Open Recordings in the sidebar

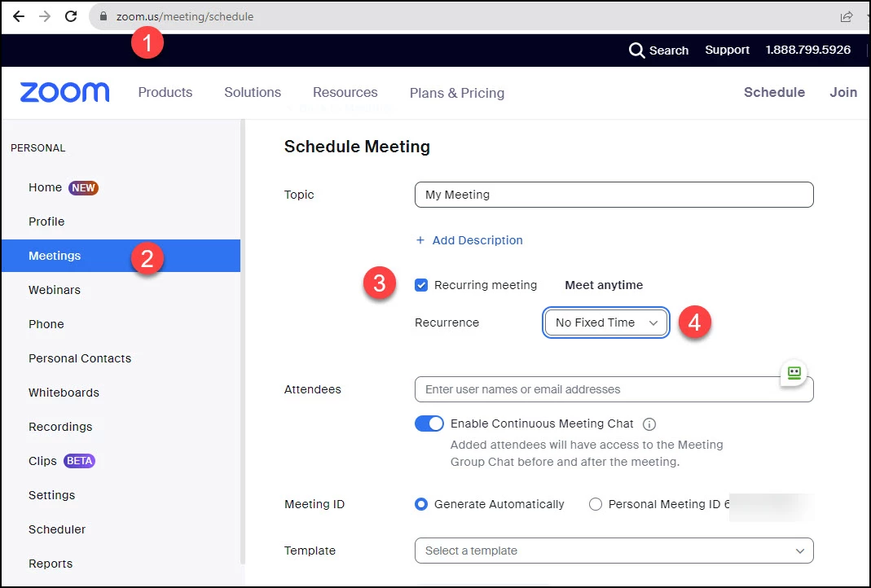pos(60,427)
